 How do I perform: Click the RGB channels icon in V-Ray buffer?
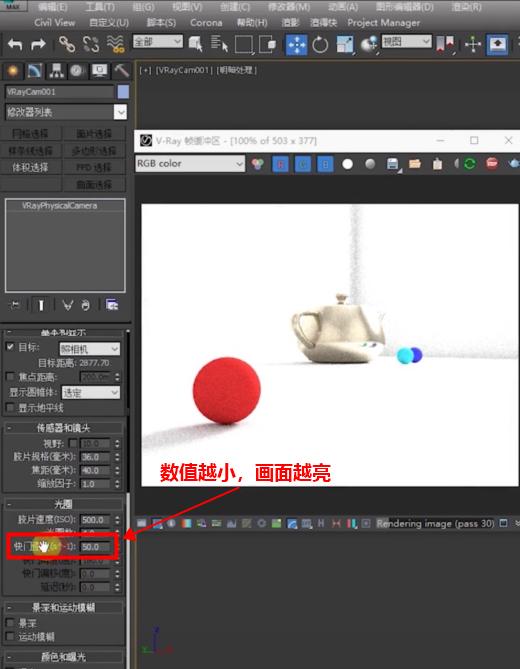pyautogui.click(x=257, y=164)
